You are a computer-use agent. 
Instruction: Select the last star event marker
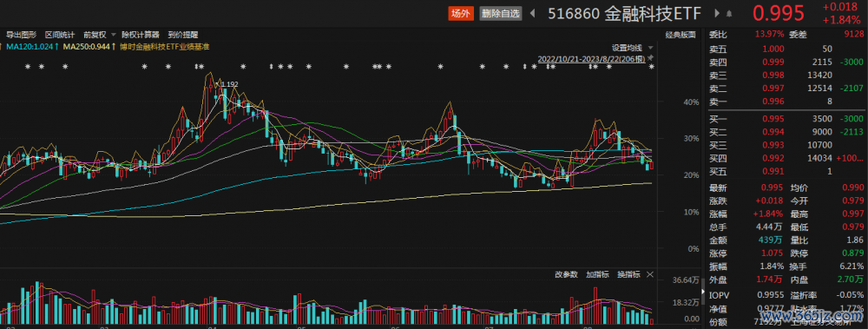point(652,67)
